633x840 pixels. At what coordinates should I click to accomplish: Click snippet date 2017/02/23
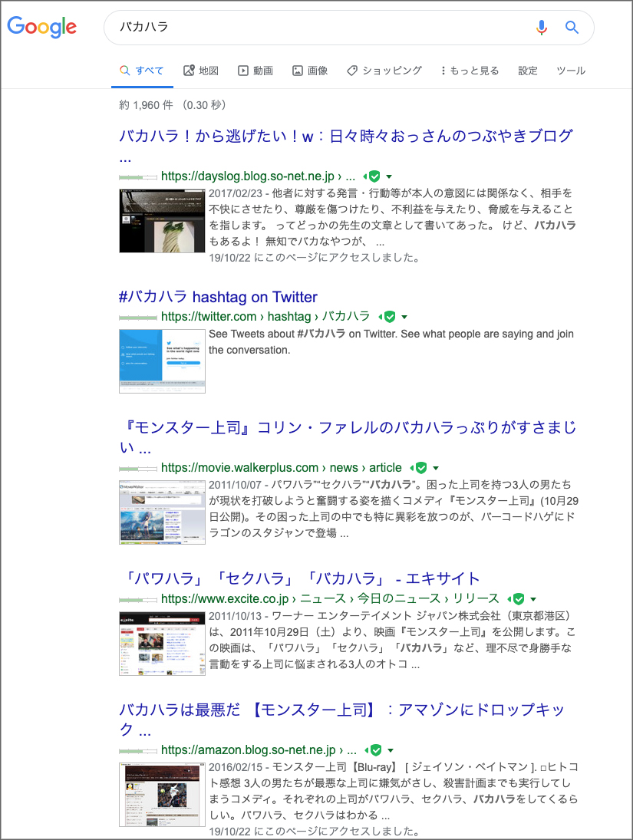tap(236, 193)
